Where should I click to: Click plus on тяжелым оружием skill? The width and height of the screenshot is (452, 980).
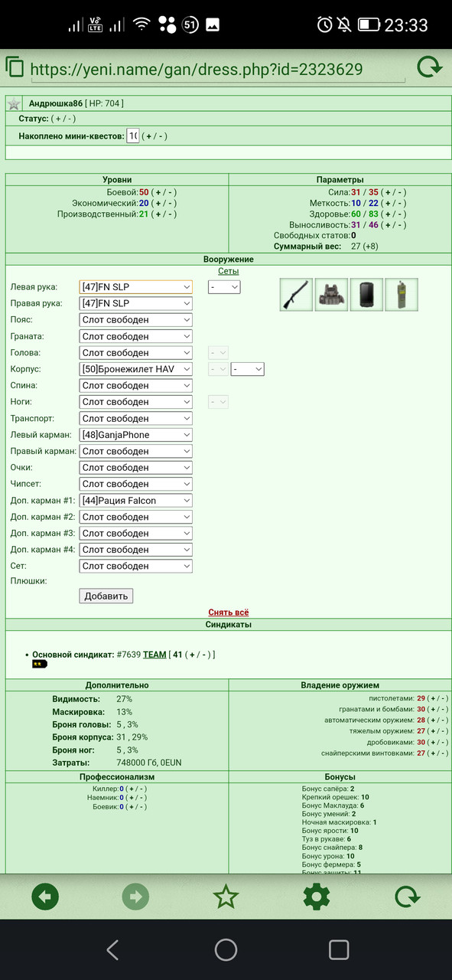point(433,731)
